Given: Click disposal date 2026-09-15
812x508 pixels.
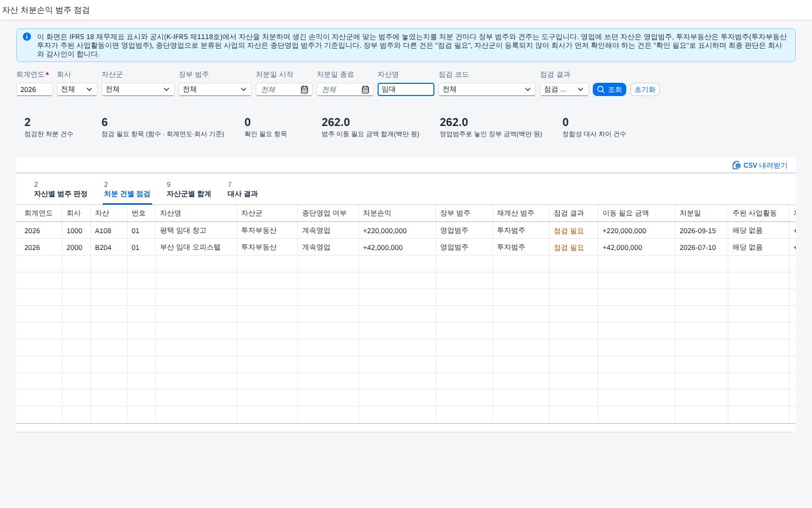Looking at the screenshot, I should [698, 231].
